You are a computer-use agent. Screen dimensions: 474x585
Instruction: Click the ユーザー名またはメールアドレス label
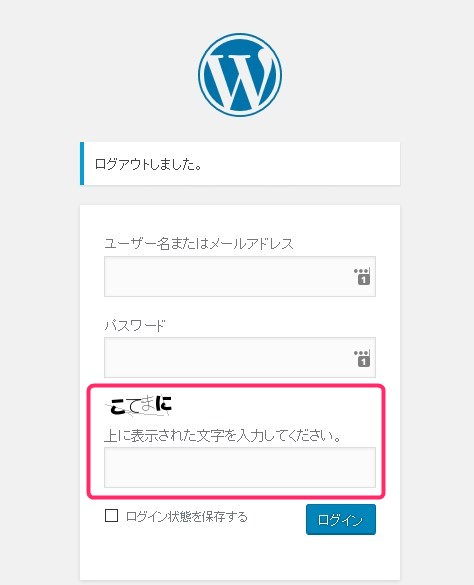click(199, 244)
